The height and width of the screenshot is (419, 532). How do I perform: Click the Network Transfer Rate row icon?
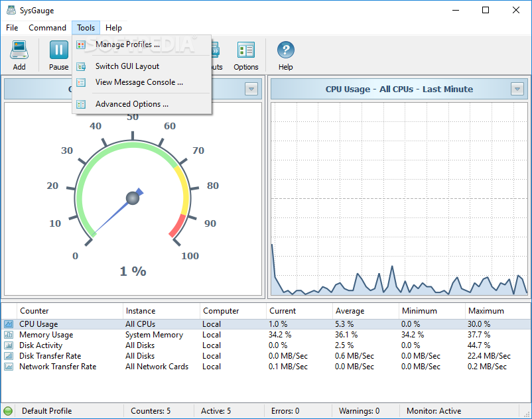coord(9,367)
